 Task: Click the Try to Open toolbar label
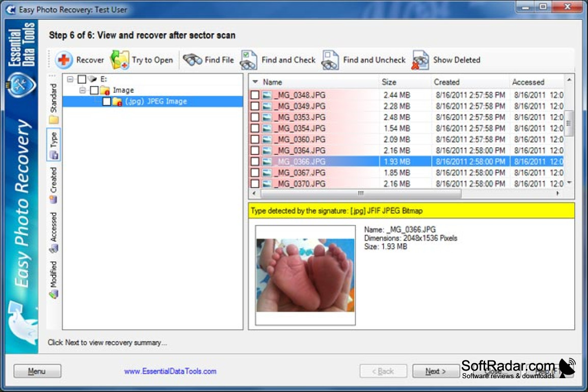[152, 60]
